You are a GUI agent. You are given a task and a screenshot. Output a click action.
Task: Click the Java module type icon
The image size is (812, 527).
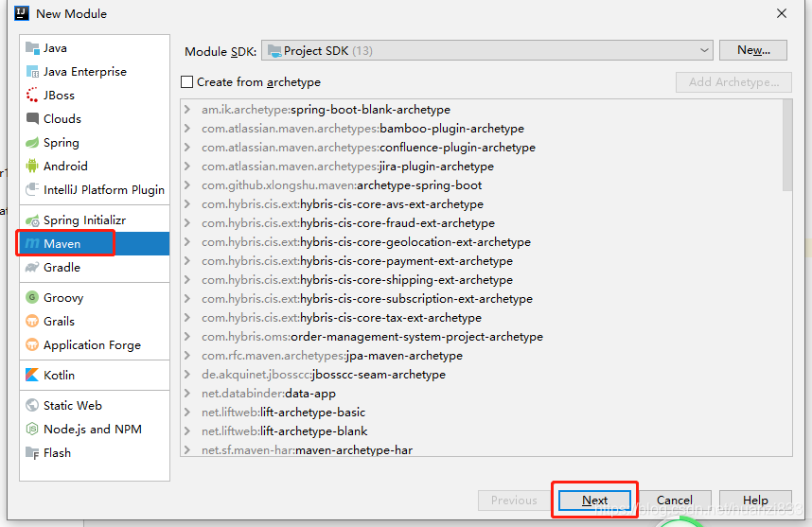coord(32,48)
